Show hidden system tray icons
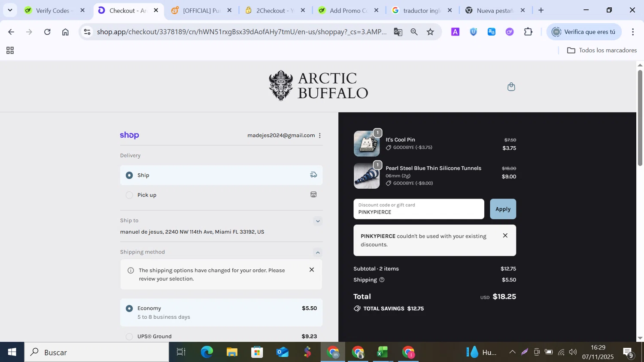 click(x=512, y=352)
